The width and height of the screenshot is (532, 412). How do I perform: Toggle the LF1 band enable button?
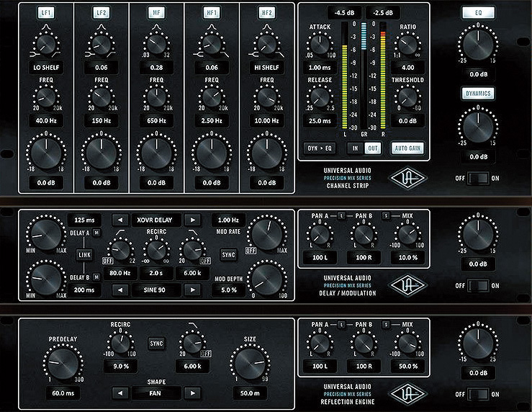pos(46,13)
